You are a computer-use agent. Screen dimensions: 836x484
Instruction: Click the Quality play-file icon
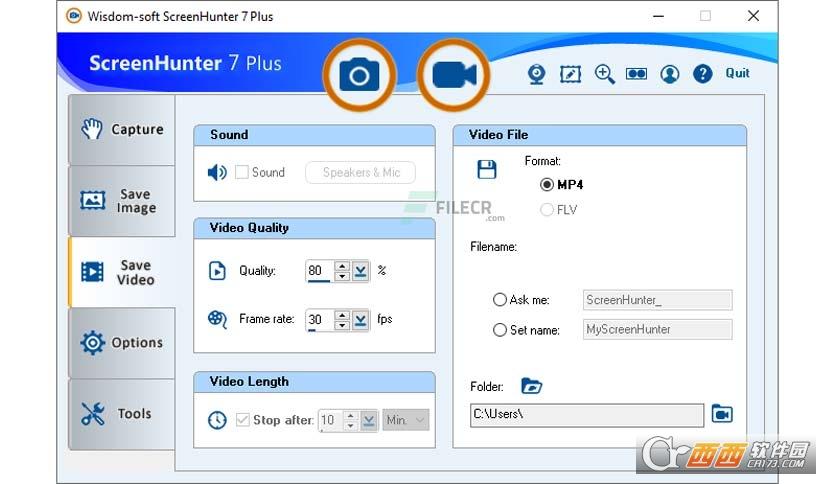(217, 271)
